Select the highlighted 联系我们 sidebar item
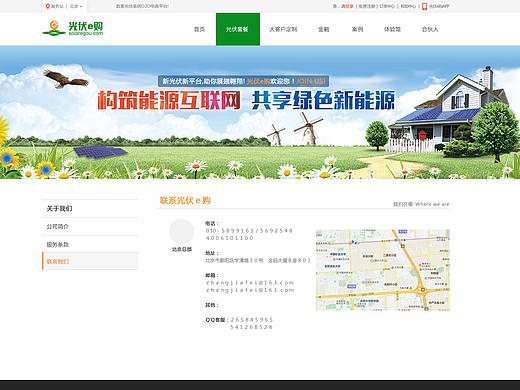Screen dimensions: 520x390 coord(90,261)
